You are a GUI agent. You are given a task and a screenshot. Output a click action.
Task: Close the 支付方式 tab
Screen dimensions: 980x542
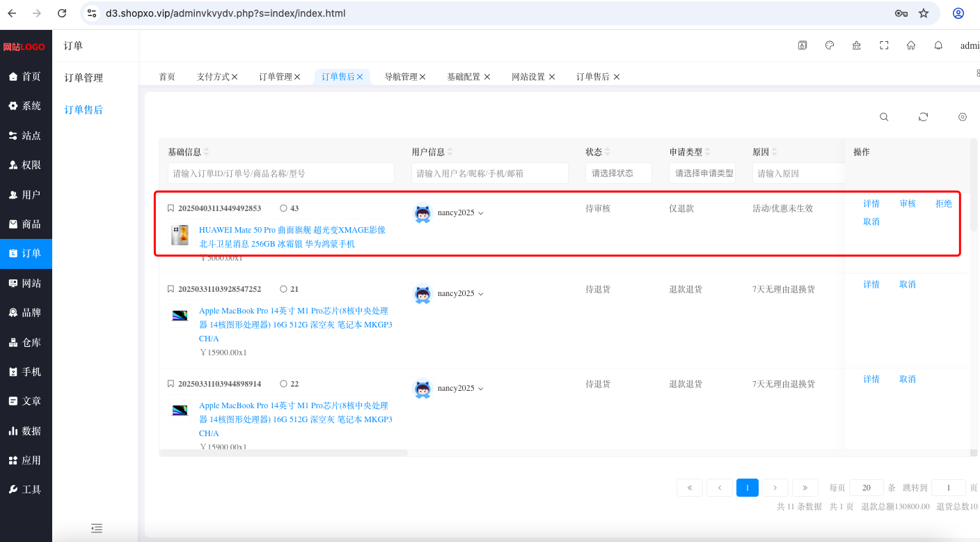(x=235, y=77)
